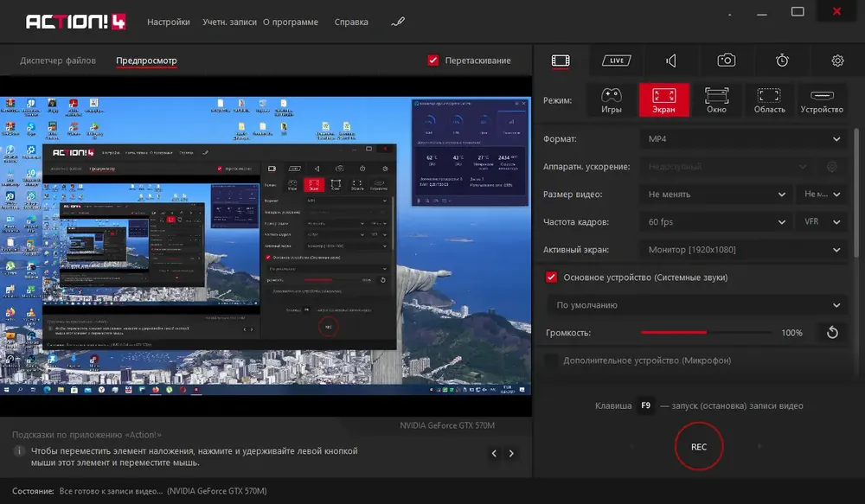Open the gear settings tab
Screen dimensions: 865x504
pos(837,61)
